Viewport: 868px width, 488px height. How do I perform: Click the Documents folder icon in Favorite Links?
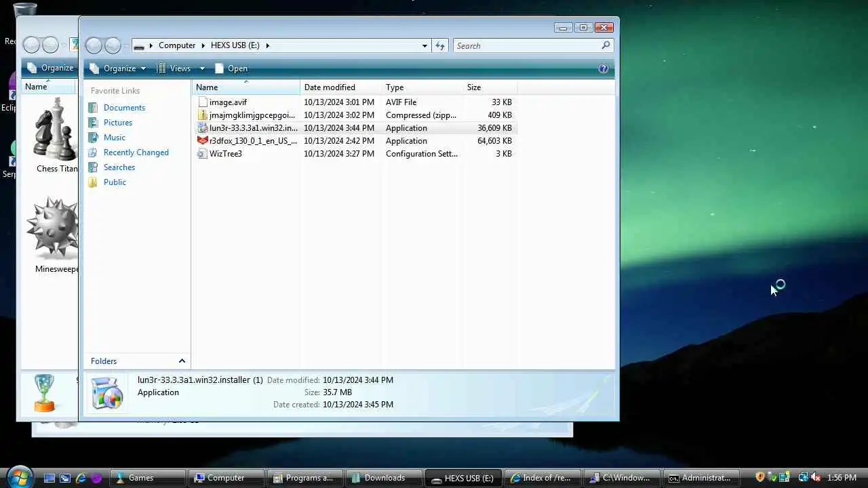click(93, 108)
